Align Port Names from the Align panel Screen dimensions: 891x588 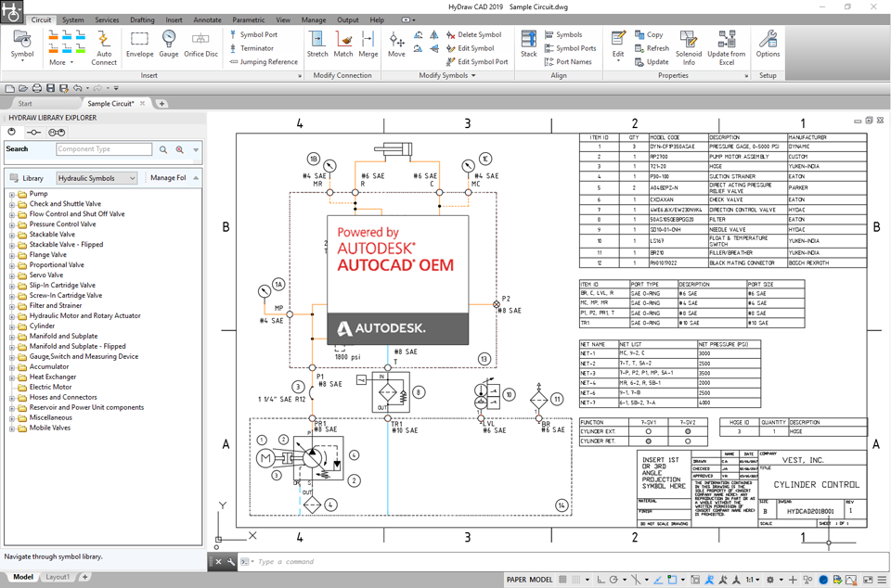click(568, 62)
